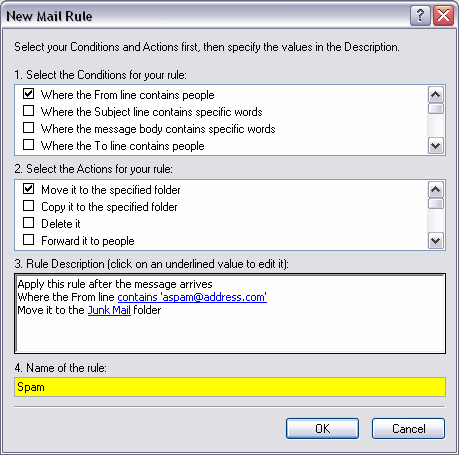Select the 'Delete it' action checkbox

pyautogui.click(x=29, y=223)
